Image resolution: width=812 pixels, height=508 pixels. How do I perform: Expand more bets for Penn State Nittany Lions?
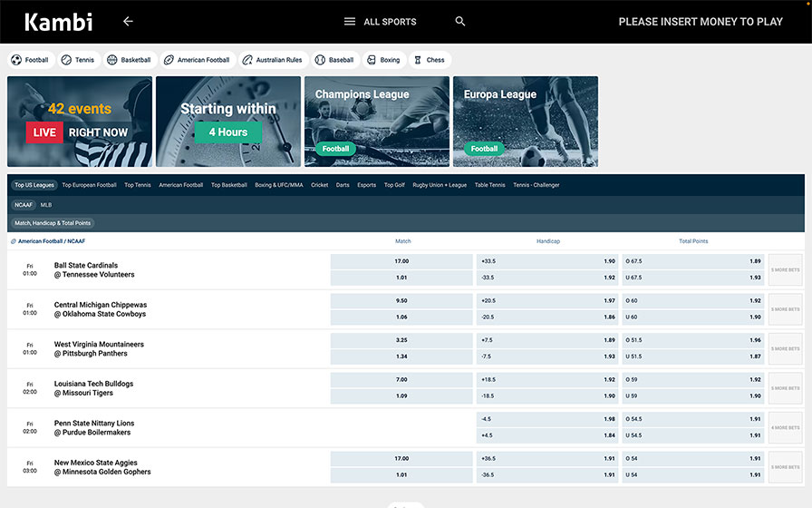(x=786, y=427)
